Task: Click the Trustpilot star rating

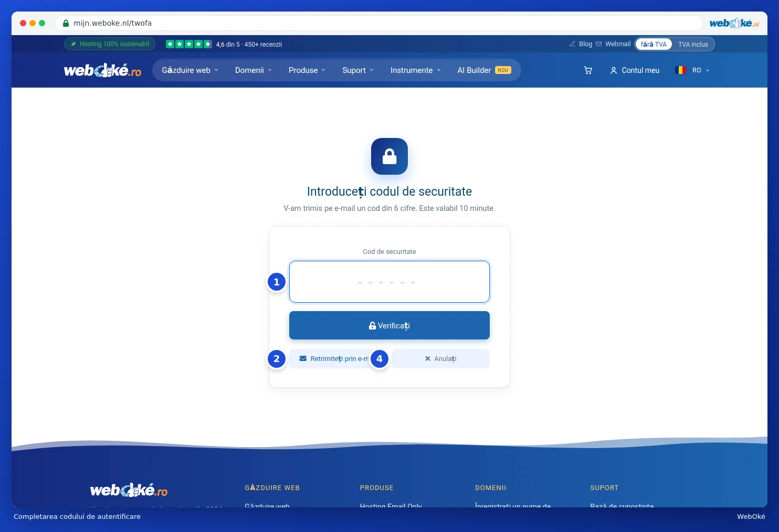Action: tap(189, 44)
